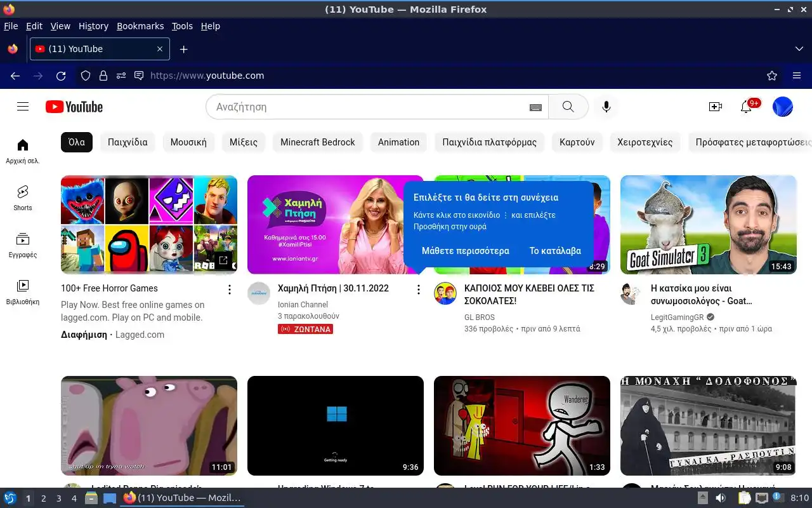Open the Tools menu
This screenshot has height=508, width=812.
point(182,26)
